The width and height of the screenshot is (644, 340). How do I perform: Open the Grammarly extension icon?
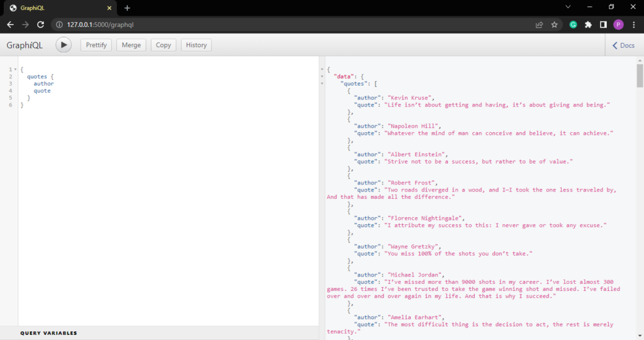574,25
